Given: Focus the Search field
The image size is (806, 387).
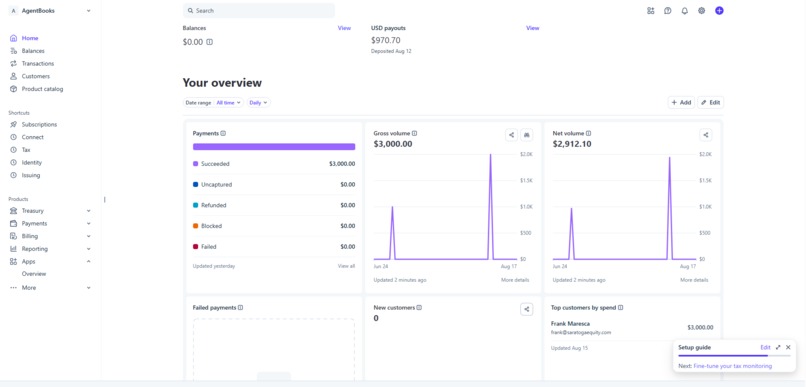Looking at the screenshot, I should click(259, 11).
